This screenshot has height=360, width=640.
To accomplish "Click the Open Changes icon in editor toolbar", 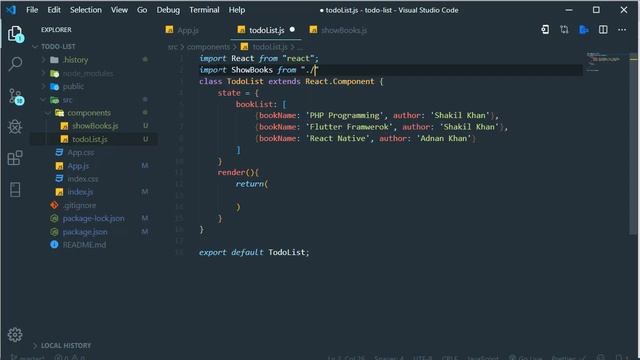I will [545, 29].
